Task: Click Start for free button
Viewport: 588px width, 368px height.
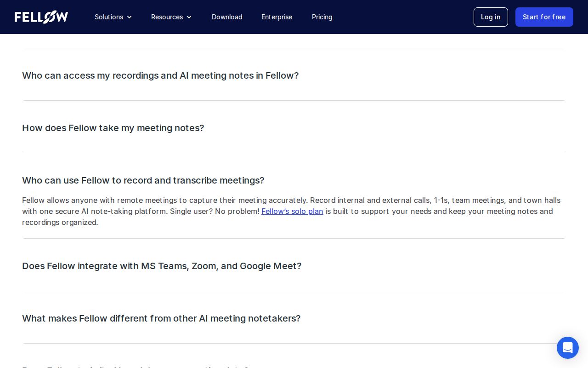Action: [x=544, y=17]
